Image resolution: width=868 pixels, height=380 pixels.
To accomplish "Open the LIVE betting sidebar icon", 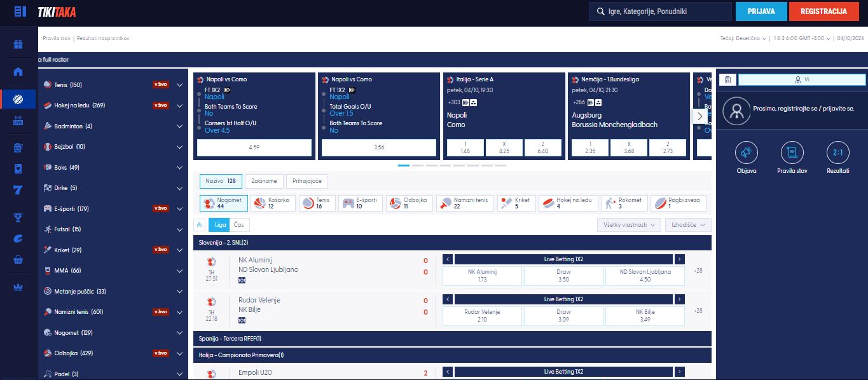I will [18, 121].
